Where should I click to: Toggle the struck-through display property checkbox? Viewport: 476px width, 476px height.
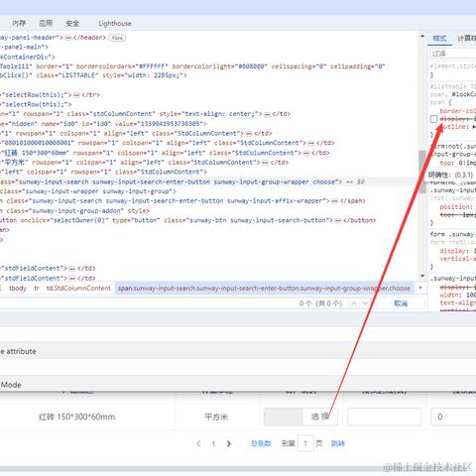[x=434, y=119]
